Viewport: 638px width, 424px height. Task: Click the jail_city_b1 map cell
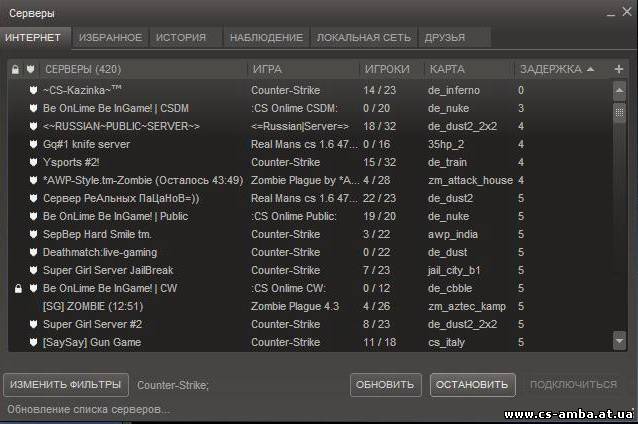(x=454, y=271)
